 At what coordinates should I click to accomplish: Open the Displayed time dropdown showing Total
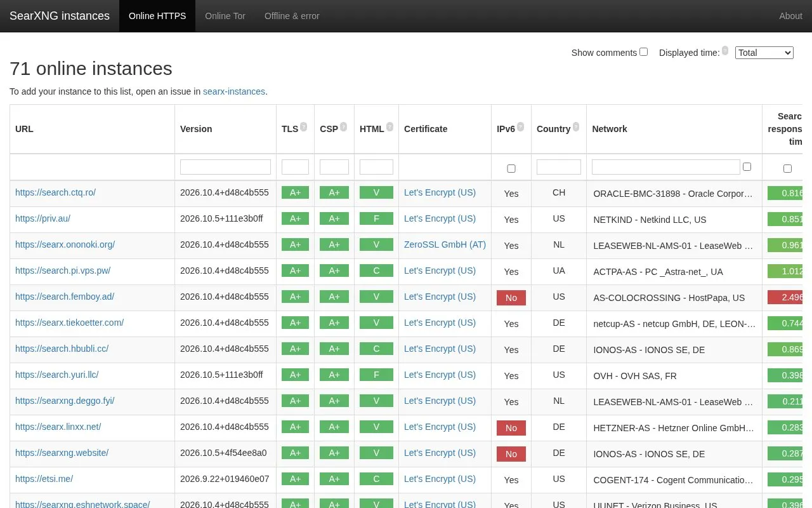click(x=764, y=53)
